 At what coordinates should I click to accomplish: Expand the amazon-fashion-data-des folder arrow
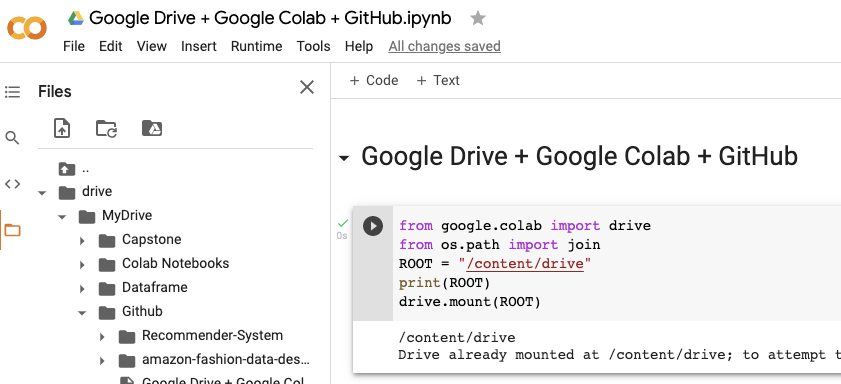pyautogui.click(x=102, y=361)
